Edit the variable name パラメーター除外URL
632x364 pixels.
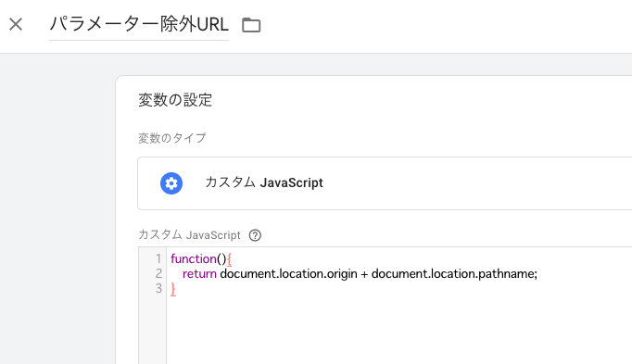coord(139,24)
